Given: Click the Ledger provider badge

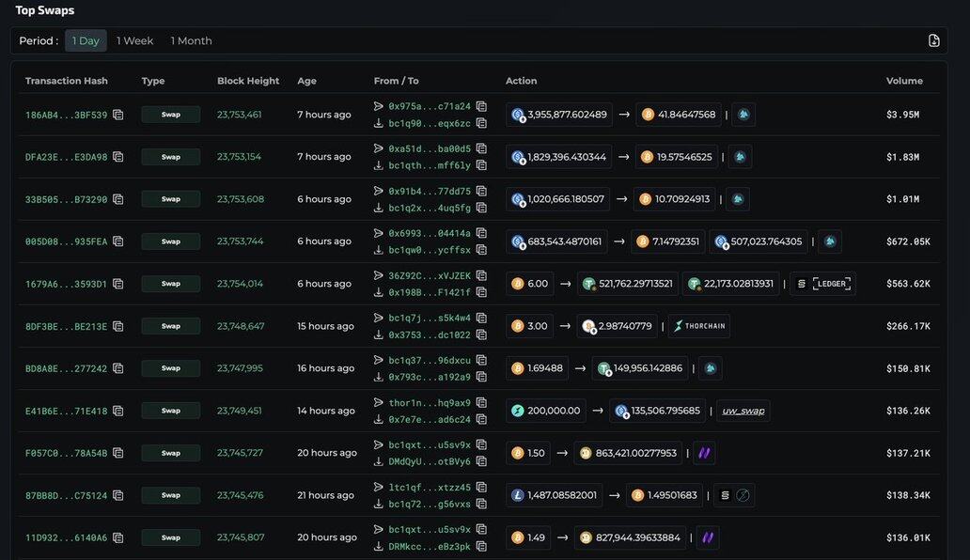Looking at the screenshot, I should point(822,284).
